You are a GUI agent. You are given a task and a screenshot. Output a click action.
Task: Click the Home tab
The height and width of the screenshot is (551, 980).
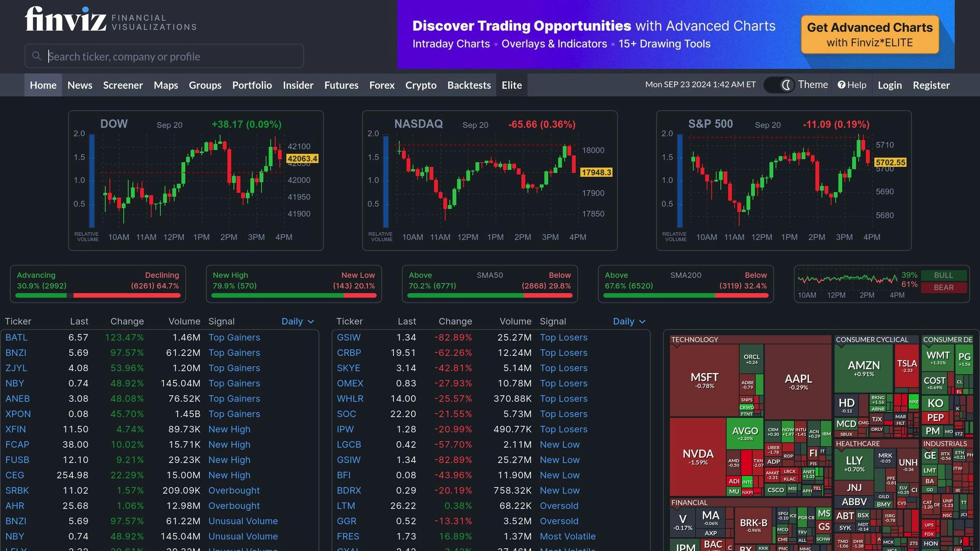tap(43, 85)
